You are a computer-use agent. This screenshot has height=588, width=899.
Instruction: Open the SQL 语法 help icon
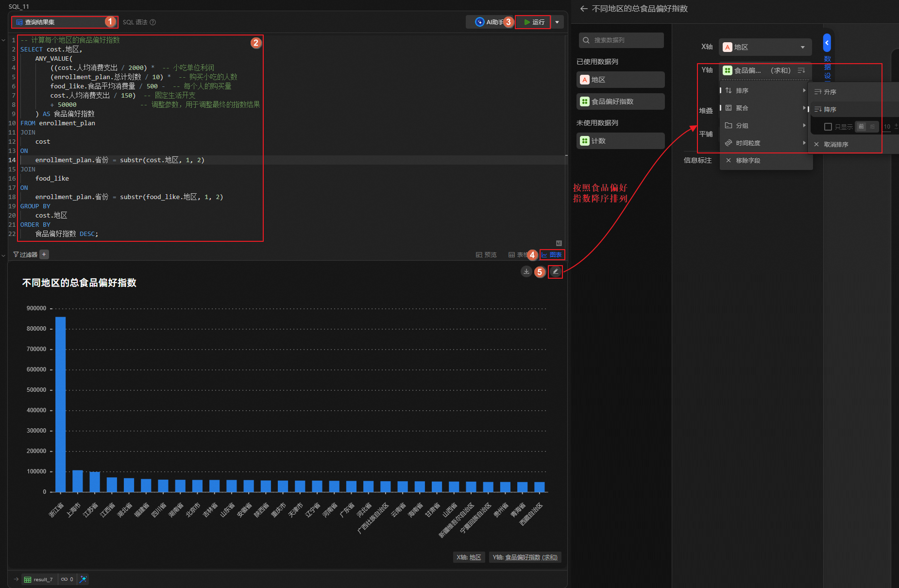(x=153, y=22)
